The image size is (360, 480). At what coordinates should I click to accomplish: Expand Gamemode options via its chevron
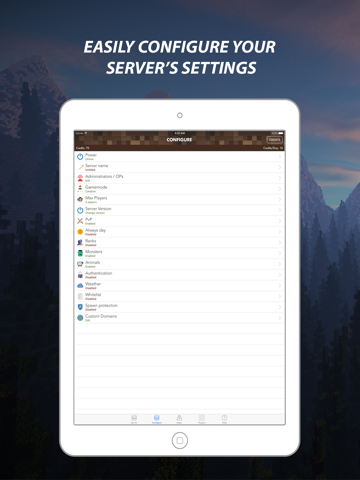[280, 189]
